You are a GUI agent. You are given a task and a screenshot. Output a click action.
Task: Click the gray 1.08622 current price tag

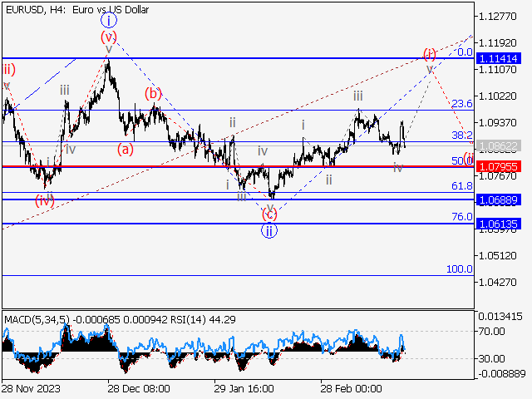coord(499,146)
